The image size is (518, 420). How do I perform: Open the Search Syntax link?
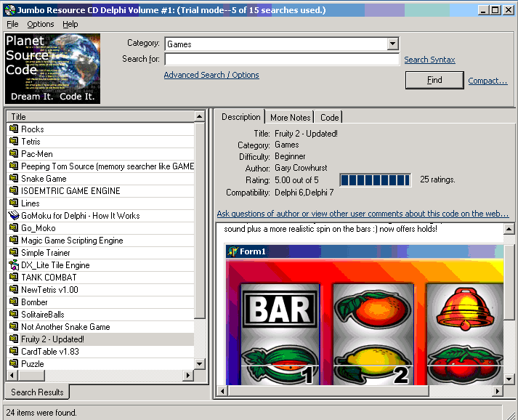pos(429,60)
